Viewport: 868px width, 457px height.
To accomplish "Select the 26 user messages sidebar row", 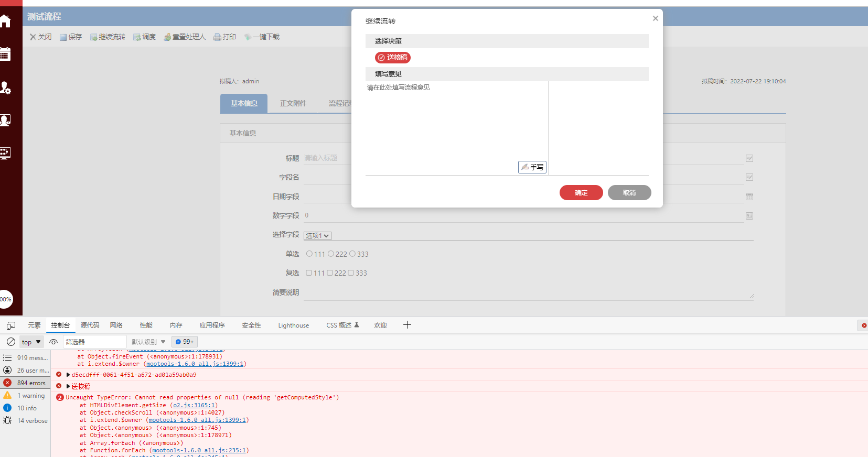I will click(25, 370).
